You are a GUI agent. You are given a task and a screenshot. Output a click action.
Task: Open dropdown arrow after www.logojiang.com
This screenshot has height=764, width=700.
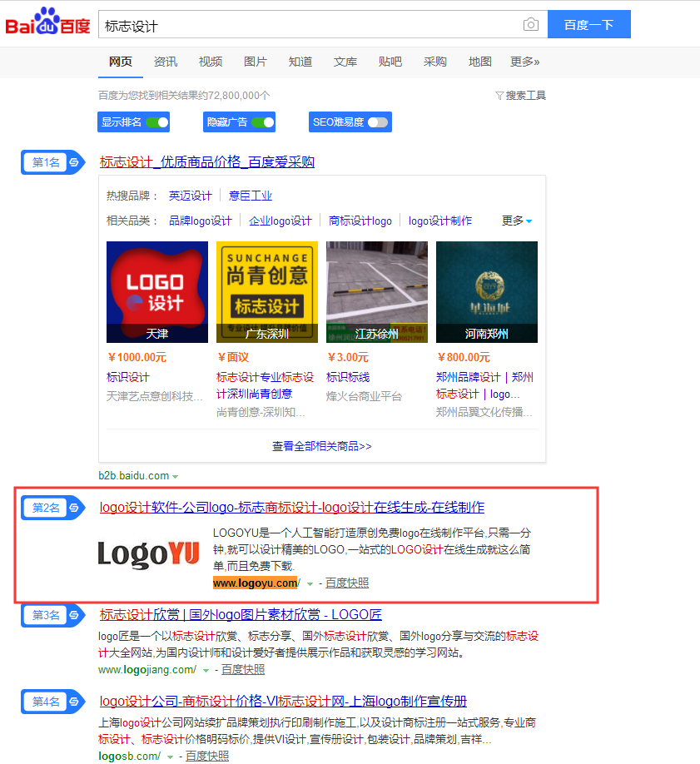pos(206,671)
